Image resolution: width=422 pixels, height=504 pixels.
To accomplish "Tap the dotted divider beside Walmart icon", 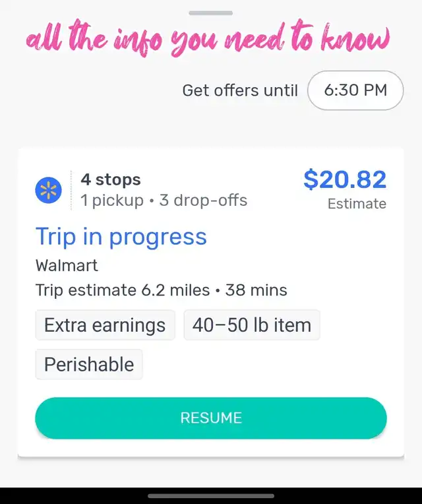I will pos(71,190).
